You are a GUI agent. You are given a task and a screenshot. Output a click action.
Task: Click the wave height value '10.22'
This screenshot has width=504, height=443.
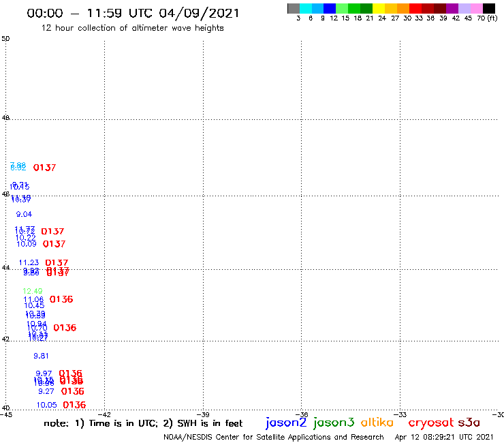[26, 237]
